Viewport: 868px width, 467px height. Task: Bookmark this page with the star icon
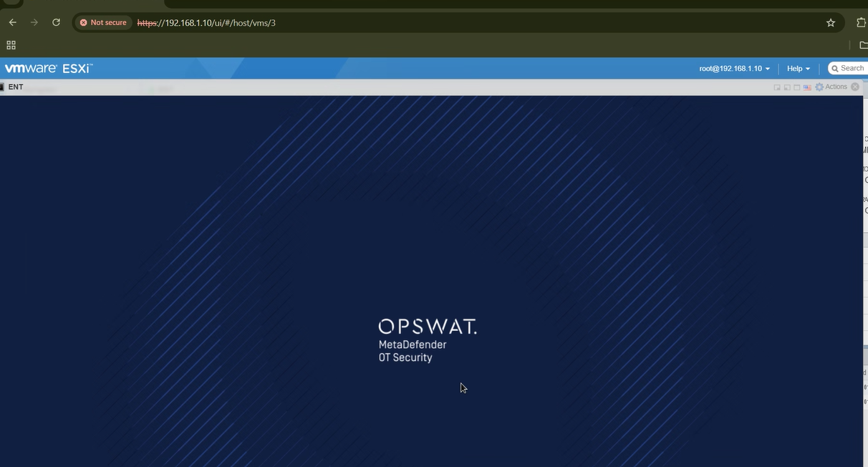(x=831, y=23)
